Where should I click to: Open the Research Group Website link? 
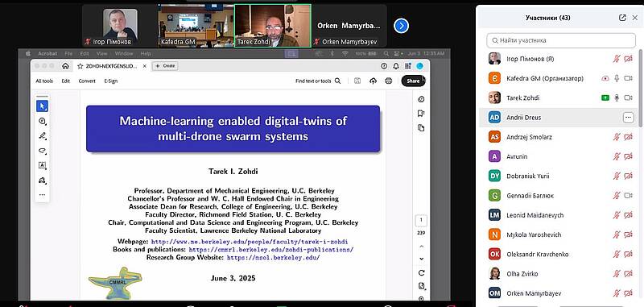pyautogui.click(x=273, y=258)
